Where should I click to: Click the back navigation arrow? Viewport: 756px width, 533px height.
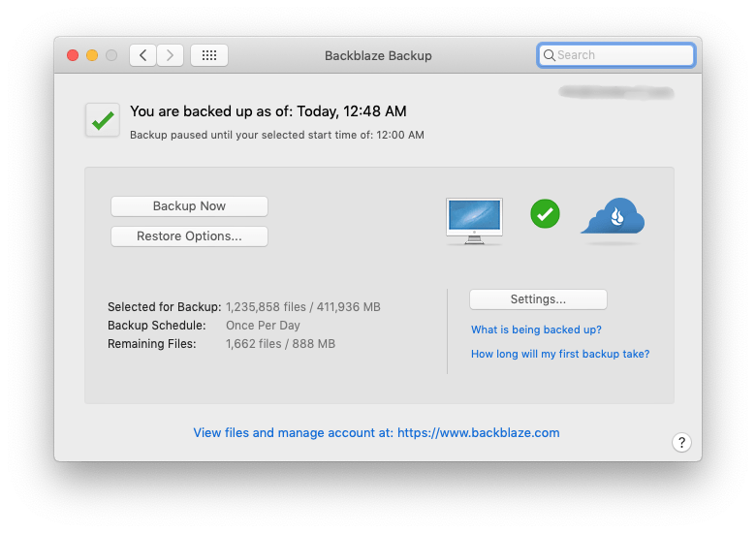142,55
